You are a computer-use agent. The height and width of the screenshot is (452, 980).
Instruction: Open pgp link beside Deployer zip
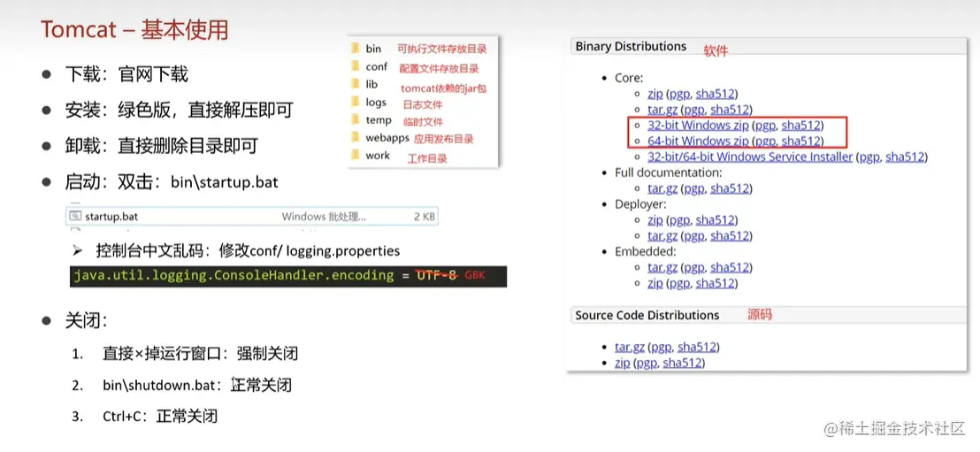click(x=678, y=220)
